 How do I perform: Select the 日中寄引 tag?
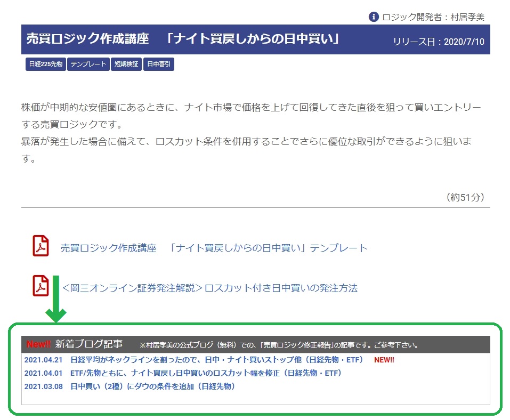(159, 64)
